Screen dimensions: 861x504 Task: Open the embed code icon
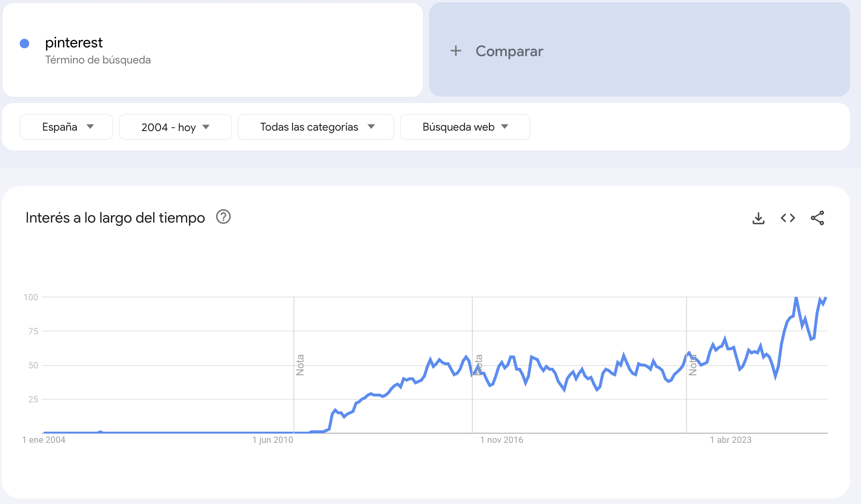coord(788,218)
